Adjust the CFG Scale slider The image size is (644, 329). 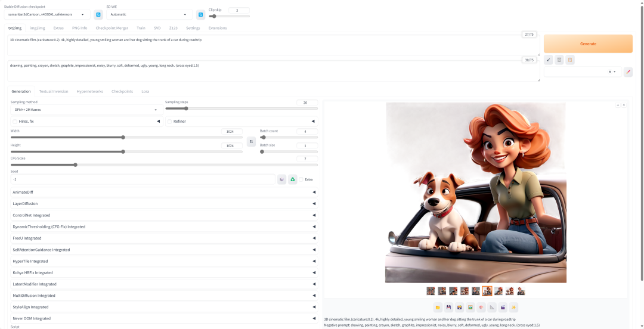click(x=165, y=164)
